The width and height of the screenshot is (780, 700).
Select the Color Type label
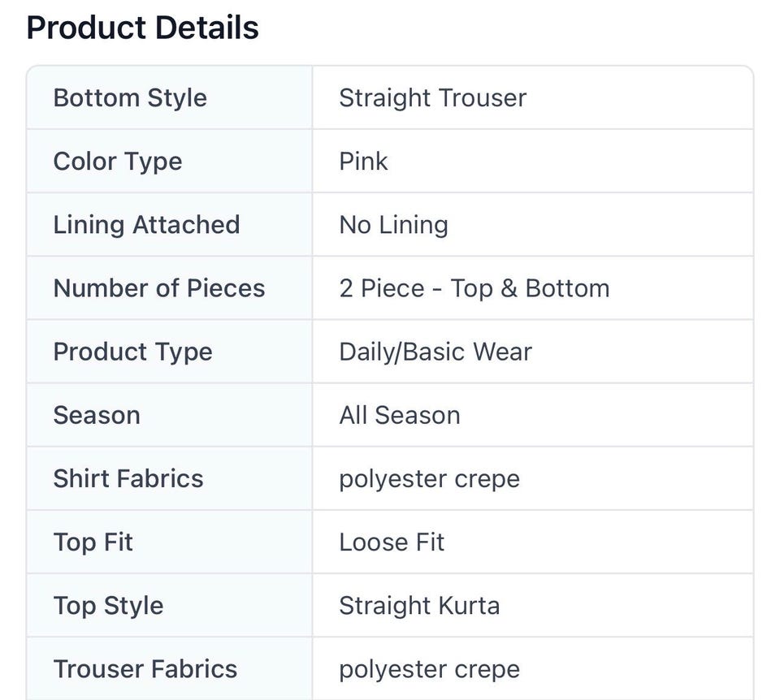[x=117, y=162]
